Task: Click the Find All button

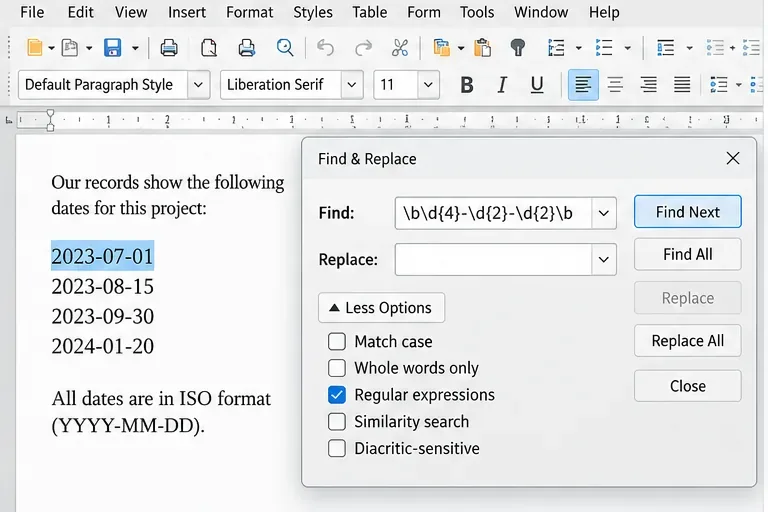Action: pos(688,254)
